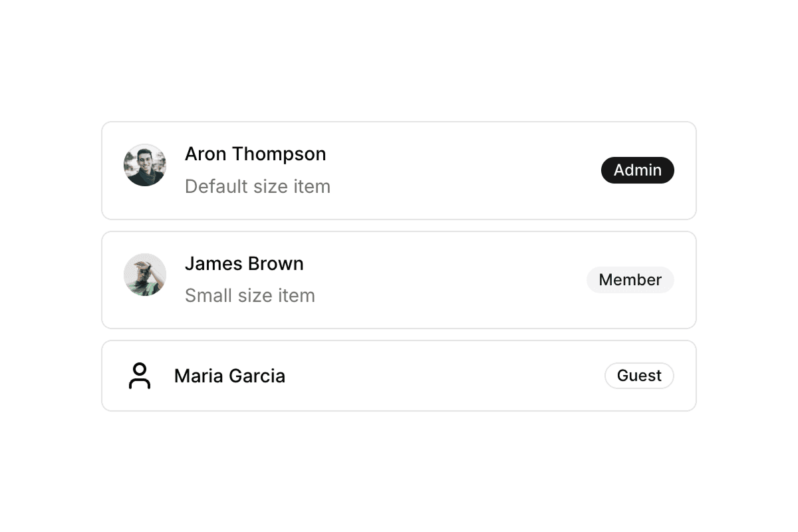Screen dimensions: 798x532
Task: Click the teal background below the list
Action: point(399,472)
